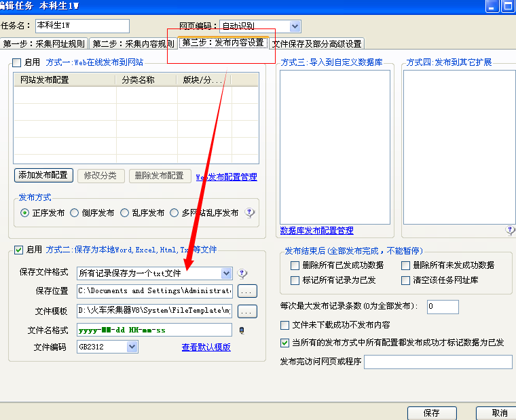Switch to 第一步：采集网址规则 tab
516x420 pixels.
(x=44, y=43)
